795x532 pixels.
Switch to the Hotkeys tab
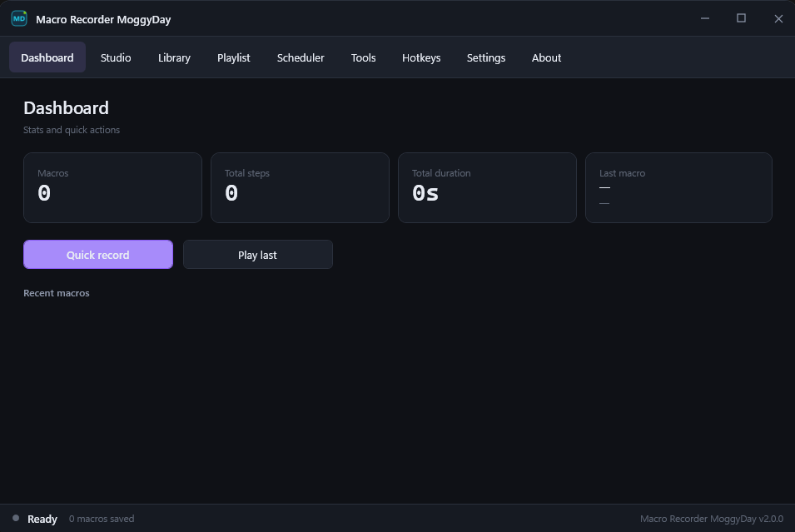[x=421, y=57]
